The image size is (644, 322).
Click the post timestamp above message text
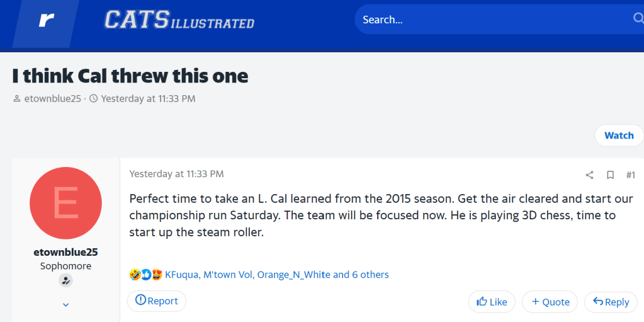(176, 174)
